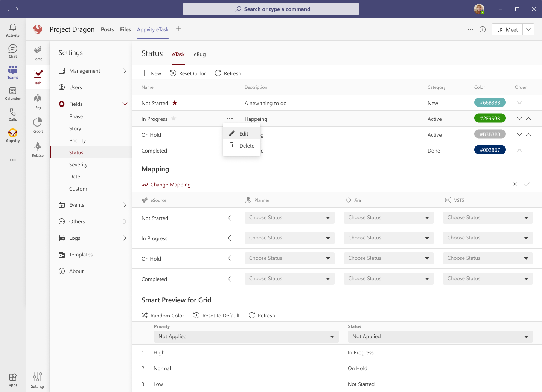Open the Appvity app in the Teams sidebar

12,136
